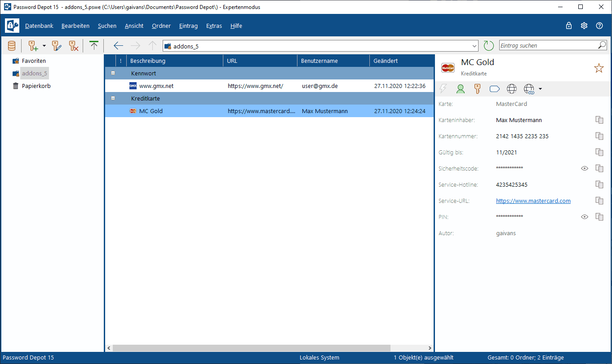Image resolution: width=612 pixels, height=364 pixels.
Task: Click the globe with link icon
Action: 529,89
